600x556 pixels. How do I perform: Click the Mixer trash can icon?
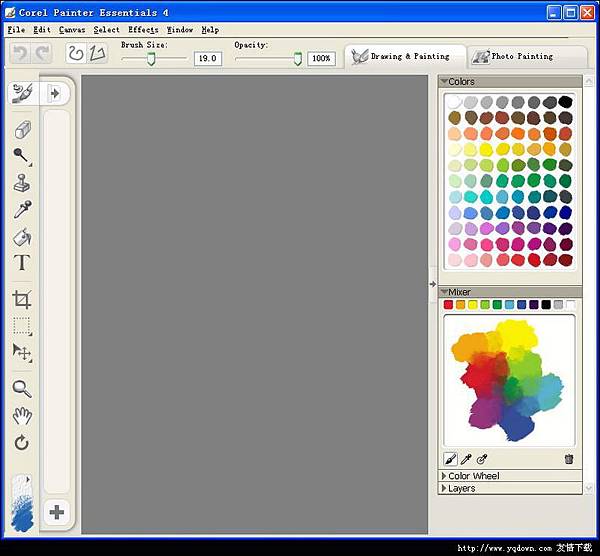569,459
